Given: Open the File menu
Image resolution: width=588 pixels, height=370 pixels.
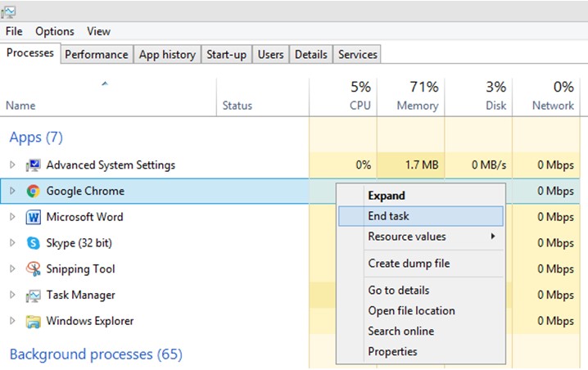Looking at the screenshot, I should [14, 31].
